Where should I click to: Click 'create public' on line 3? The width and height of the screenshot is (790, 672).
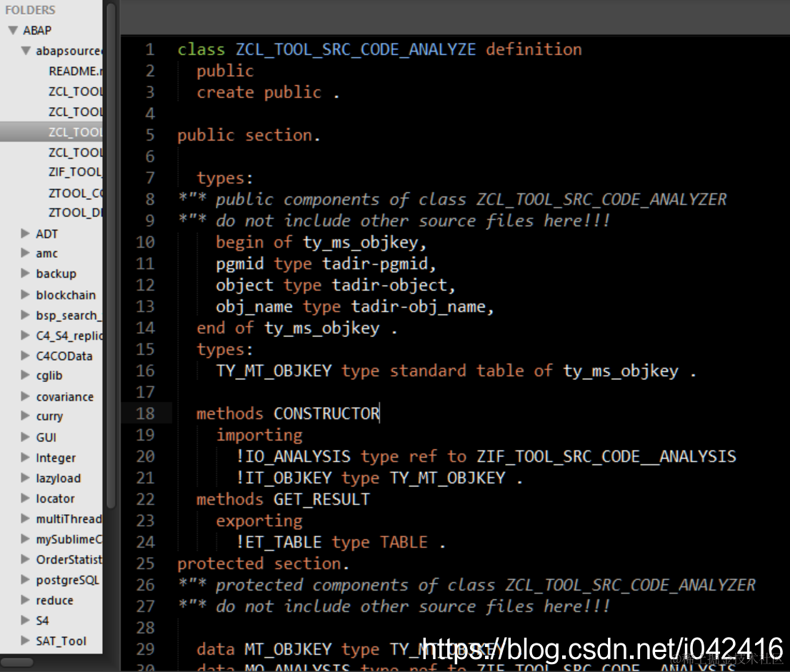tap(259, 92)
